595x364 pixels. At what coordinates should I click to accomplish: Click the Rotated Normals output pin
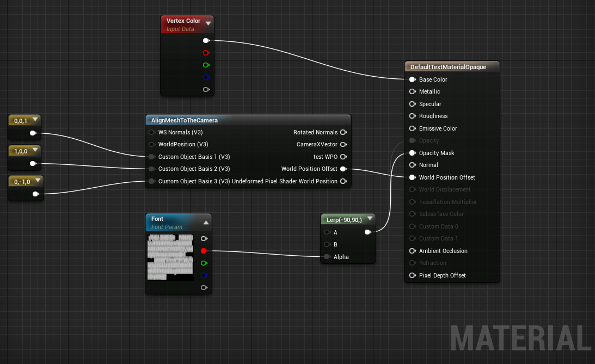tap(343, 132)
